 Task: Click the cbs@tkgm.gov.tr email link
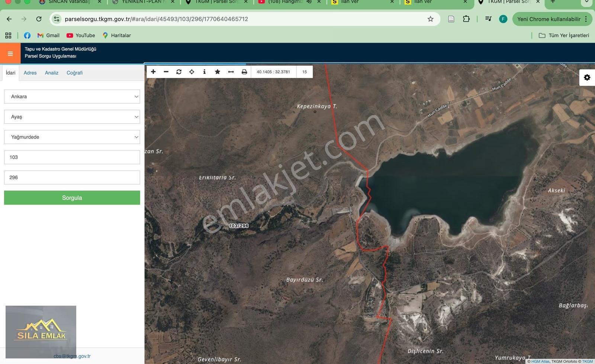pos(72,356)
